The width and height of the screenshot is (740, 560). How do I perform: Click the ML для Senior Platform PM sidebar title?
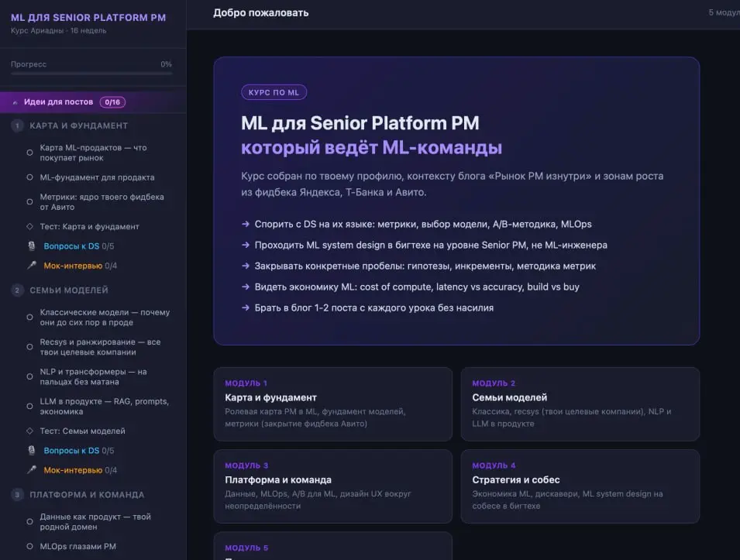[88, 18]
